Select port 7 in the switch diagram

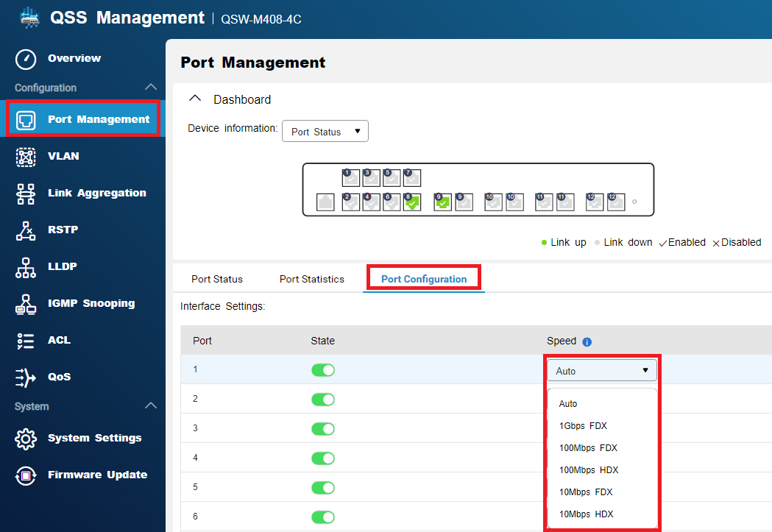412,177
